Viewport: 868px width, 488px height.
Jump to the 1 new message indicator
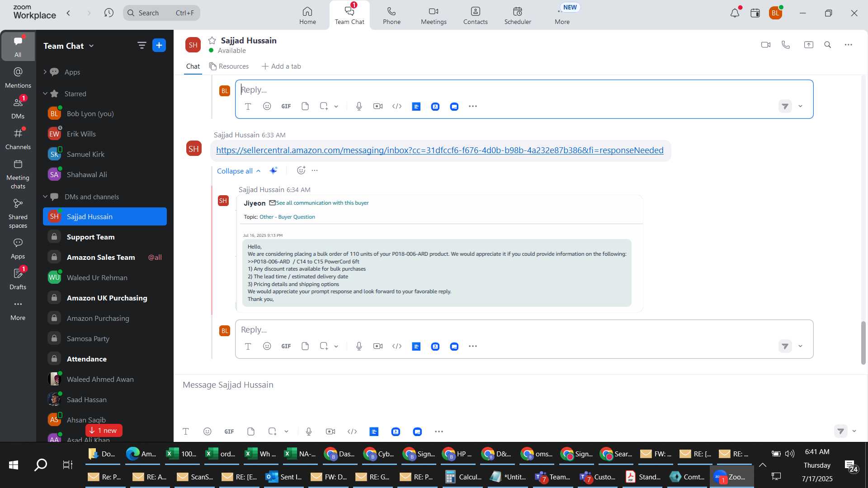tap(104, 431)
